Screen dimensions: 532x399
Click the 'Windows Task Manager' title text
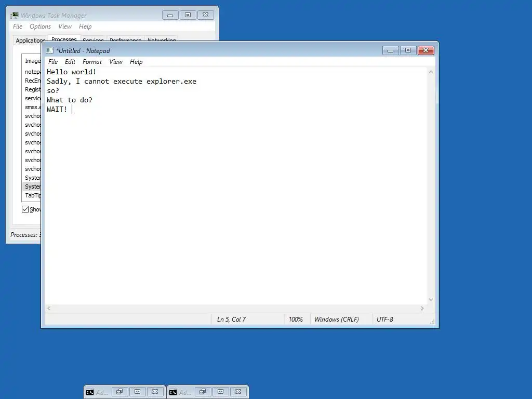click(54, 15)
